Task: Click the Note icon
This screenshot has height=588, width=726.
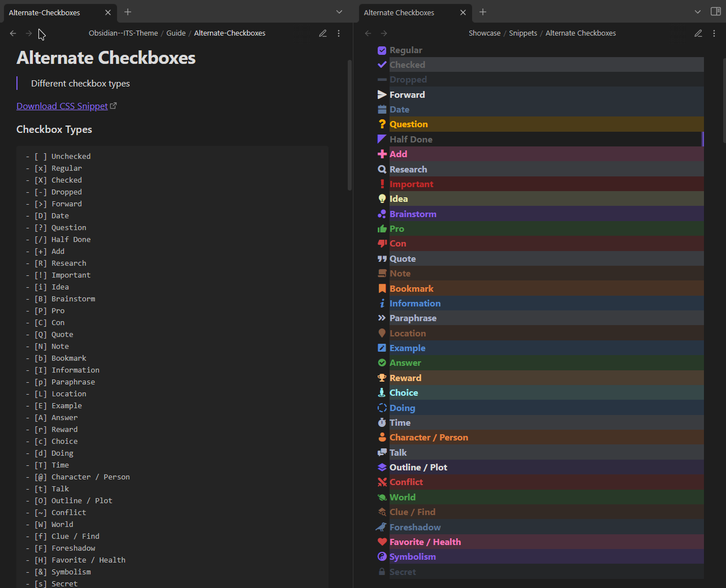Action: [382, 274]
